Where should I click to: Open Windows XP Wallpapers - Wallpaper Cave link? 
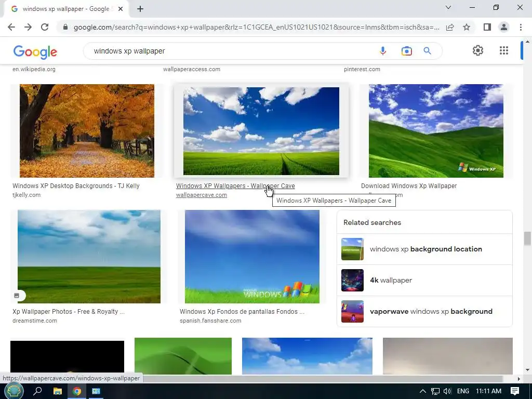235,186
